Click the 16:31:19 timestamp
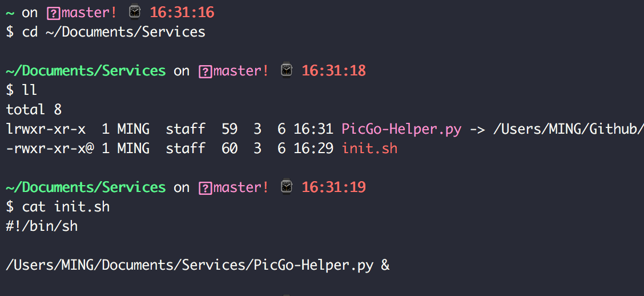Screen dimensions: 644x296 coord(334,187)
